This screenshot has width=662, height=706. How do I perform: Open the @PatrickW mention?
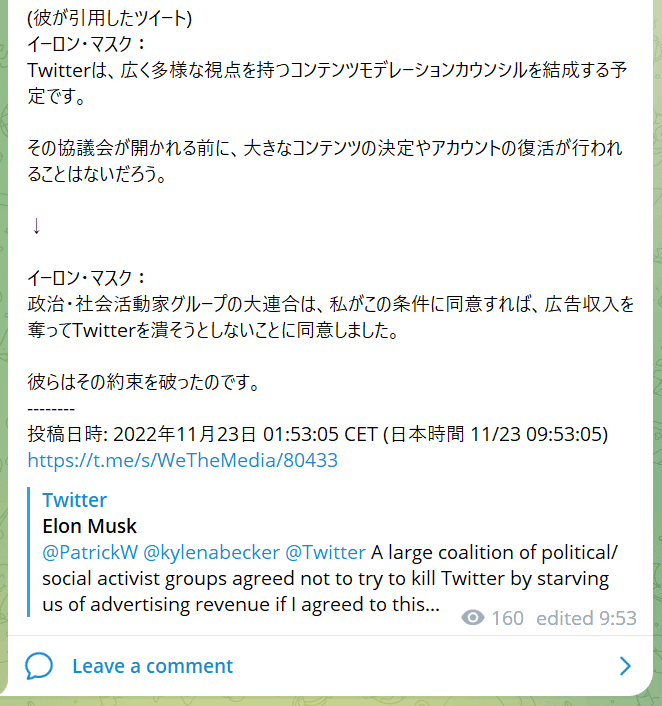pos(90,552)
